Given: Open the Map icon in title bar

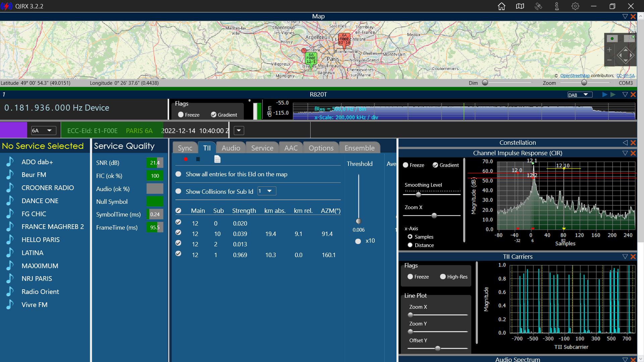Looking at the screenshot, I should (x=520, y=6).
